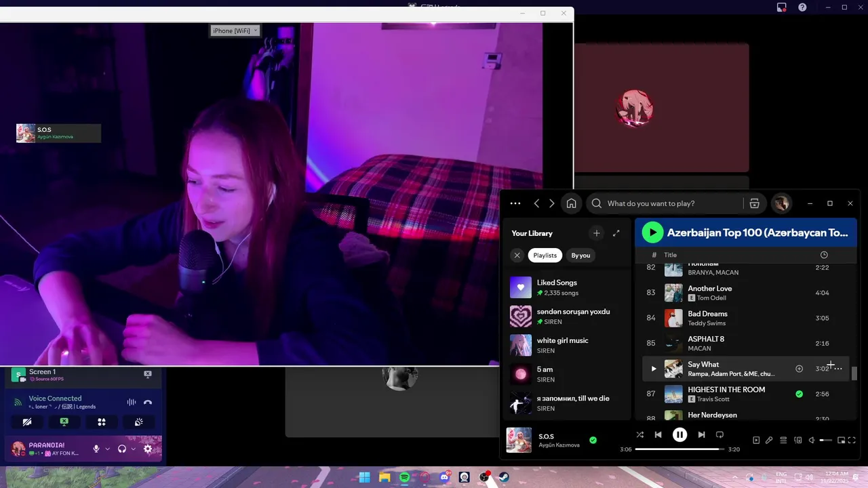
Task: Select the 'By you' filter chip
Action: [580, 256]
